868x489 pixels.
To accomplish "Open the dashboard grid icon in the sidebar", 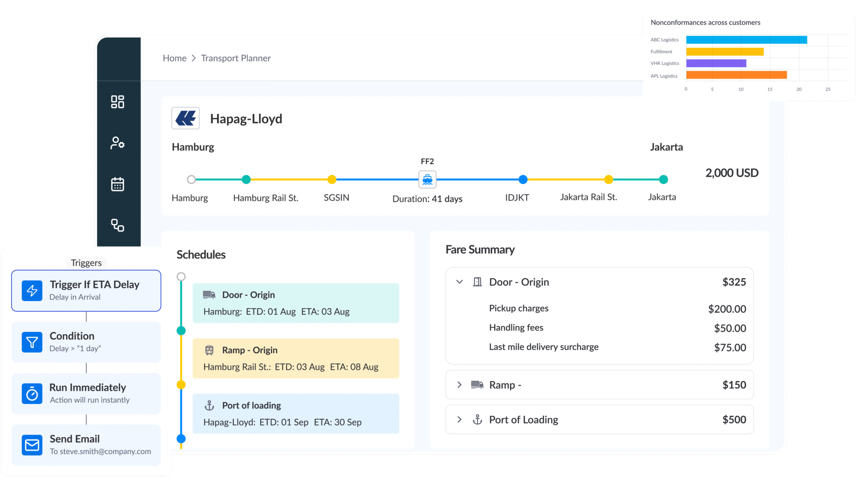I will 118,101.
